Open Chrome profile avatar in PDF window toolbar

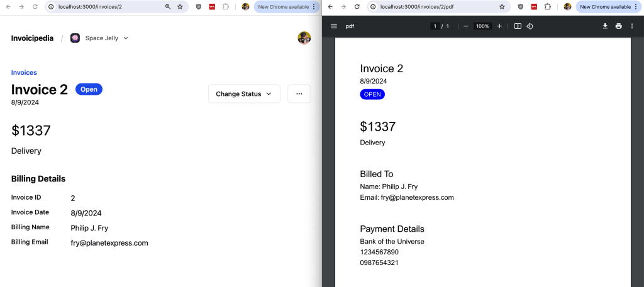tap(568, 7)
